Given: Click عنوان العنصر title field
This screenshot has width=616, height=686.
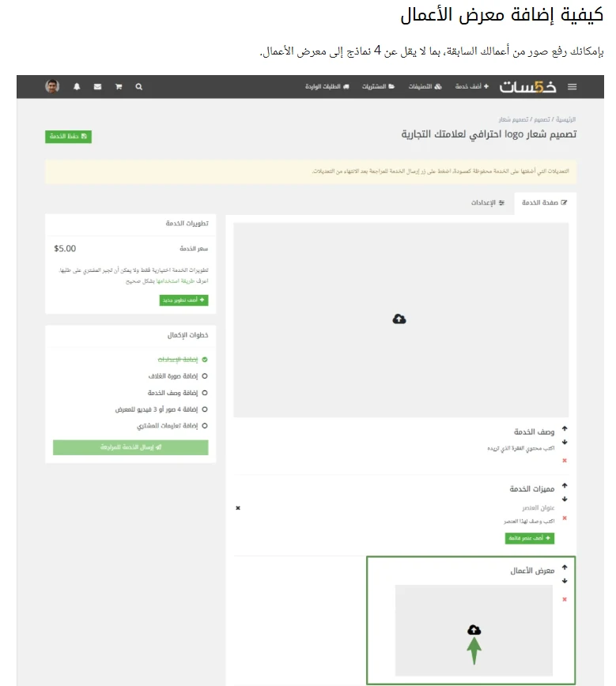Looking at the screenshot, I should [538, 507].
